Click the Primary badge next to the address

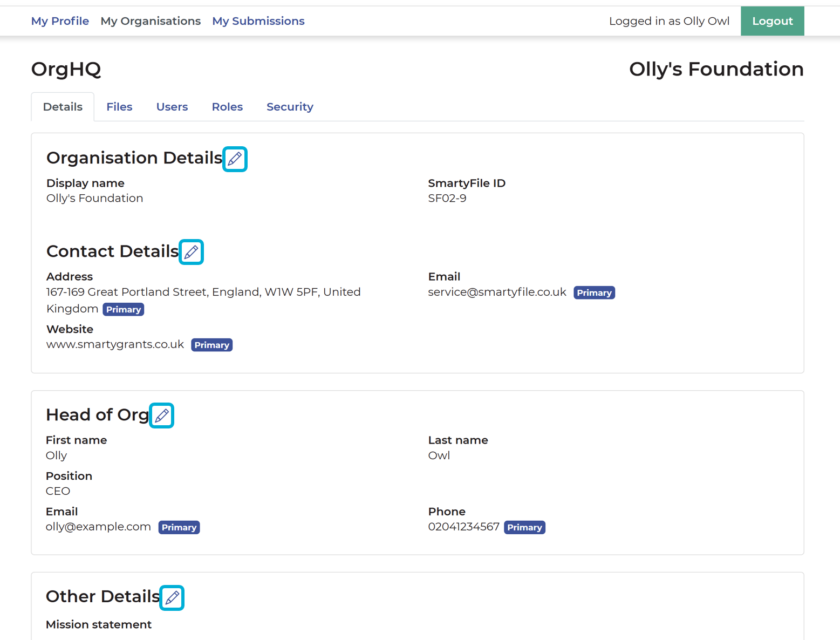tap(123, 309)
